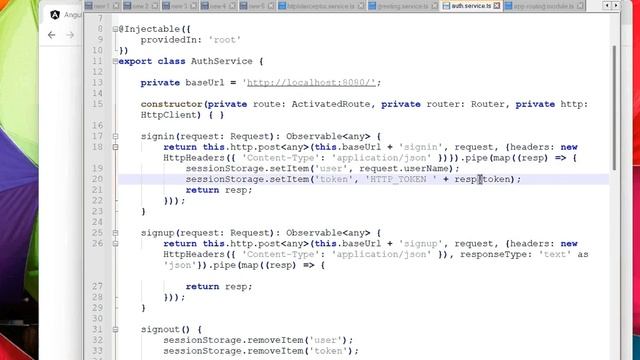Click line number 20 in the margin

tap(97, 179)
